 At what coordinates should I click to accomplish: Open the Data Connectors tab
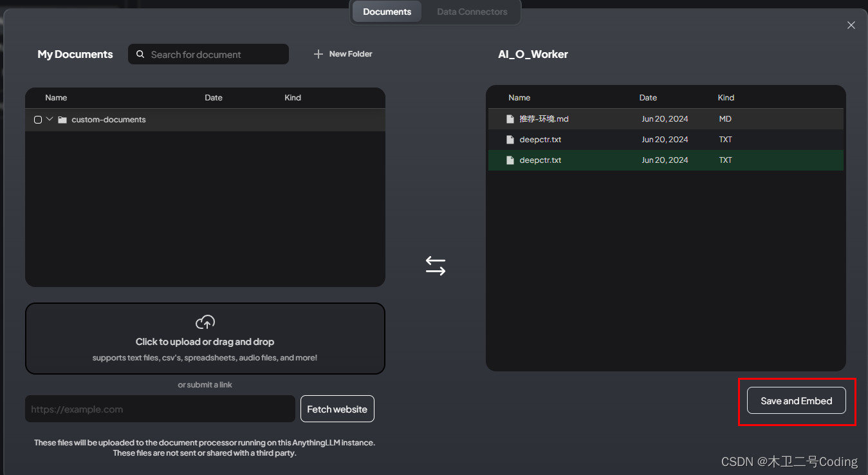472,12
